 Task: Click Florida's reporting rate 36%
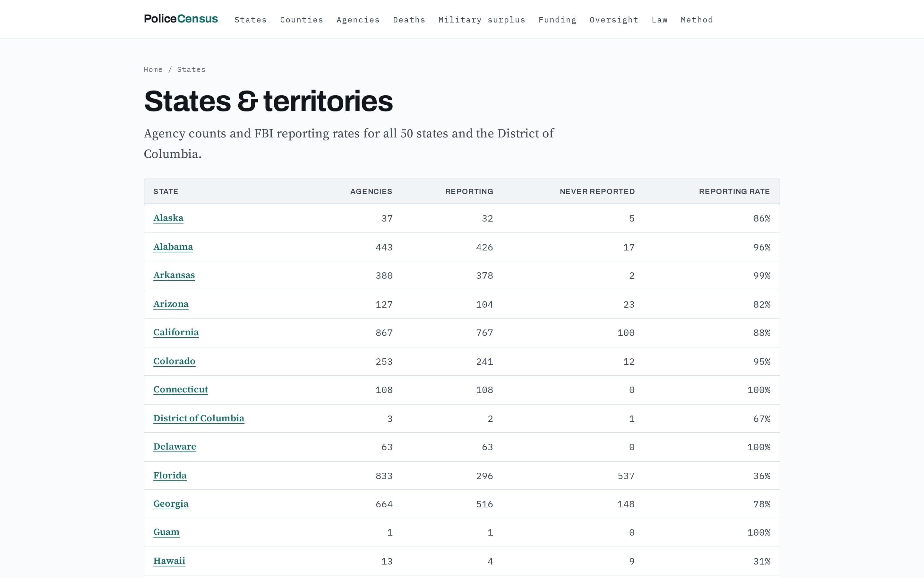pos(762,476)
